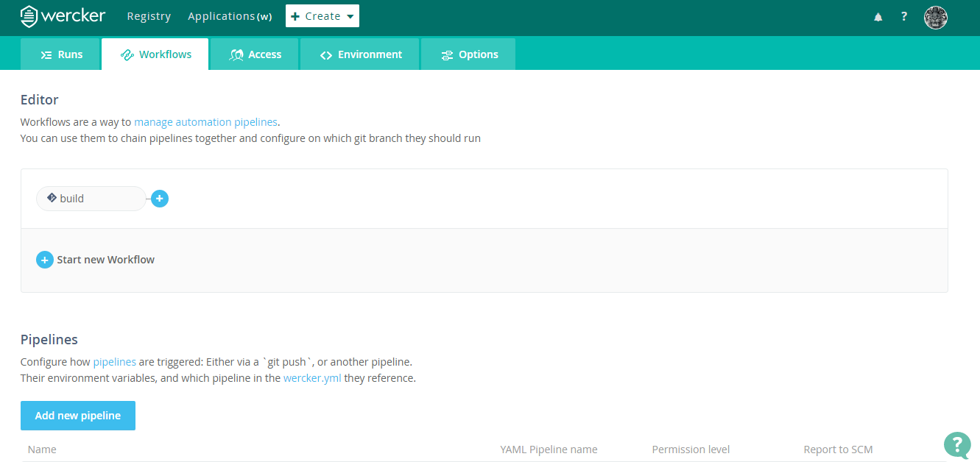The image size is (980, 462).
Task: Open the Access tab
Action: [x=255, y=54]
